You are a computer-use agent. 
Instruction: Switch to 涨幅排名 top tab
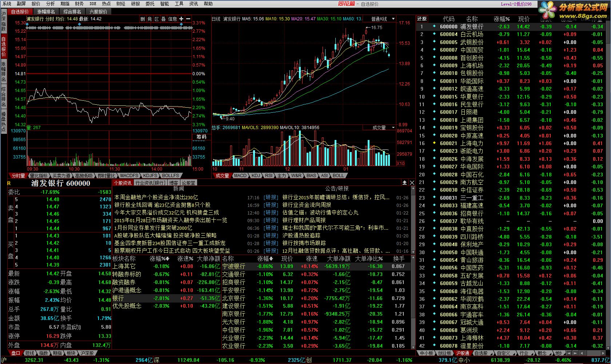(x=46, y=12)
